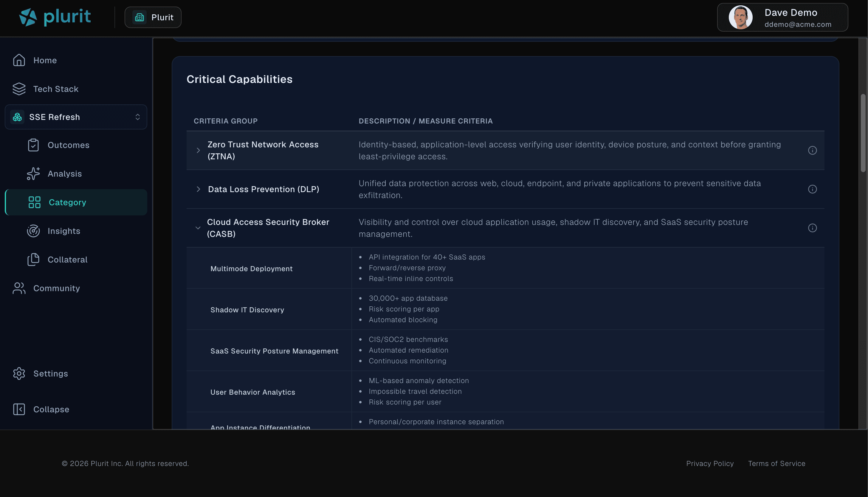This screenshot has height=497, width=868.
Task: Click the plurit wordmark logo
Action: (67, 17)
